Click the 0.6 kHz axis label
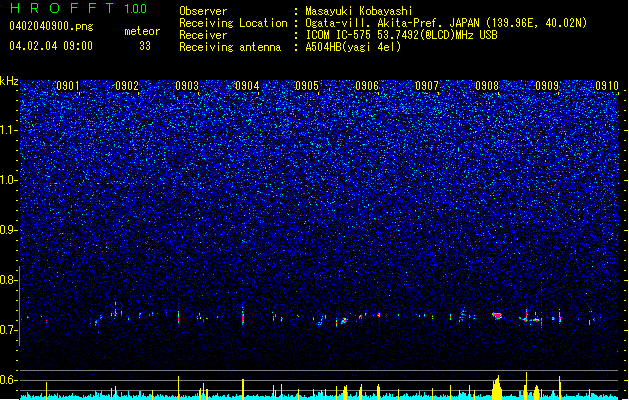Screen dimensions: 629x400 pos(9,380)
